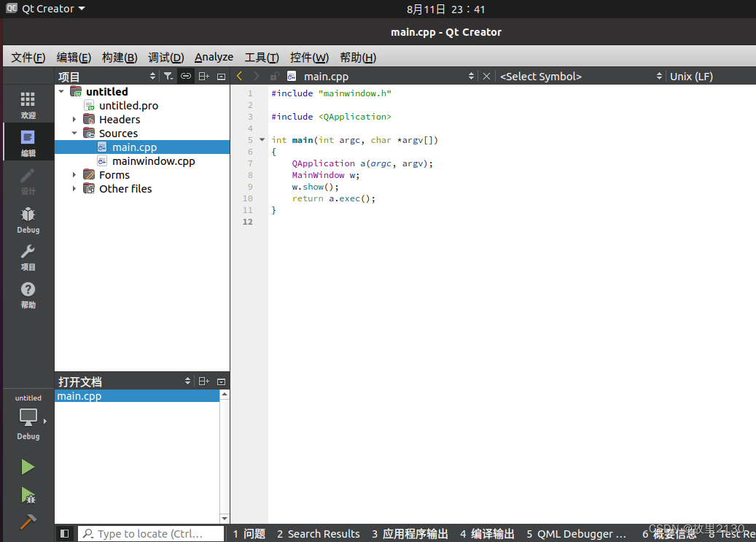Image resolution: width=756 pixels, height=542 pixels.
Task: Open the system clock 8月11日 23:41
Action: click(445, 9)
